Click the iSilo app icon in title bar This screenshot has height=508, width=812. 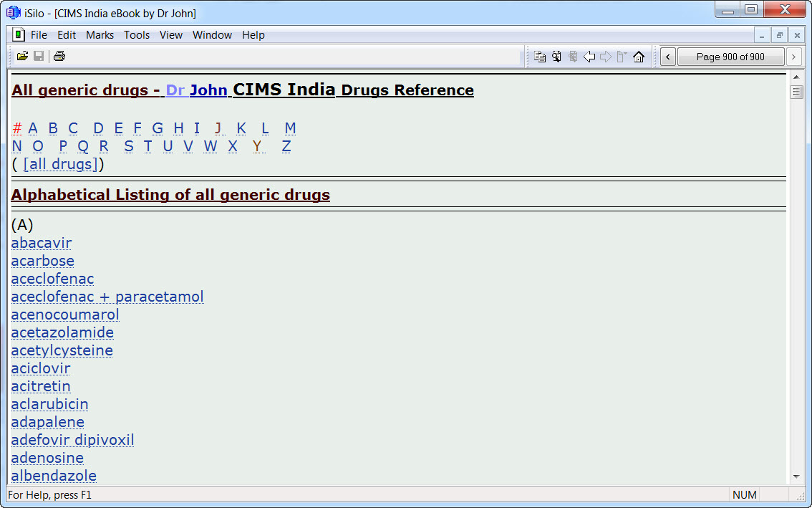coord(13,12)
